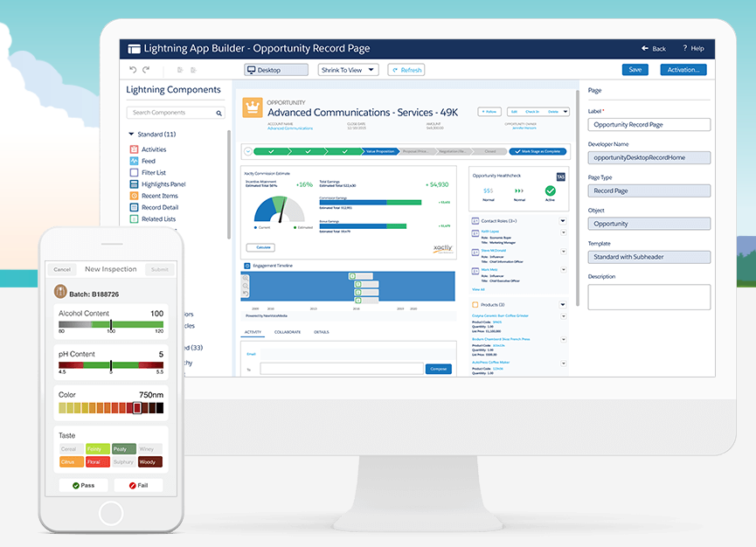Click the Highlights Panel component icon
The image size is (756, 547).
134,184
